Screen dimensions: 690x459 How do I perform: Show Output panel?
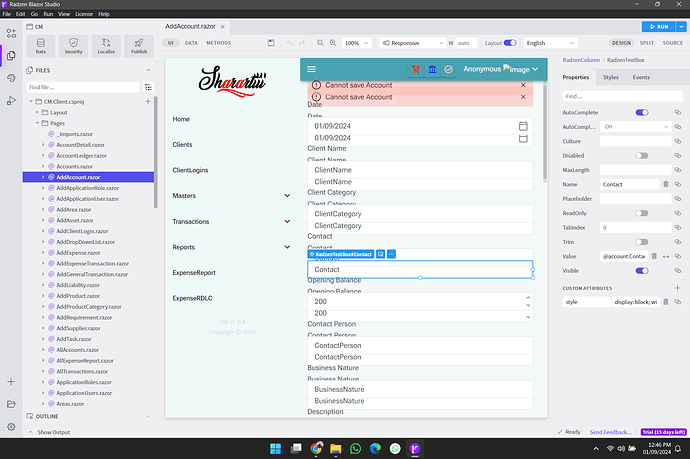pyautogui.click(x=49, y=432)
